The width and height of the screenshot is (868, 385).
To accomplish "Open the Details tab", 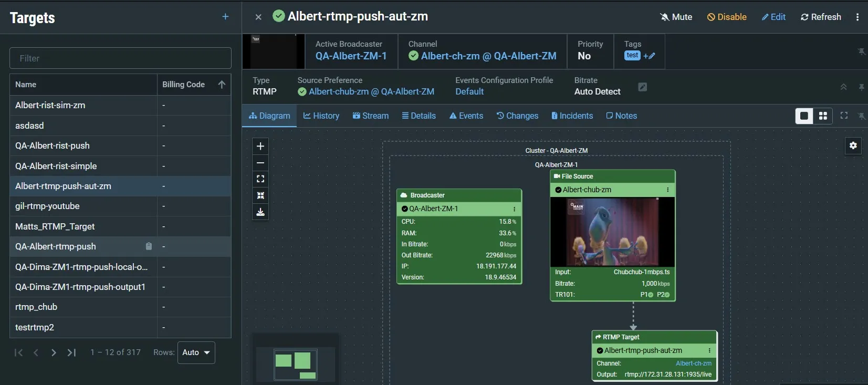I will coord(419,116).
